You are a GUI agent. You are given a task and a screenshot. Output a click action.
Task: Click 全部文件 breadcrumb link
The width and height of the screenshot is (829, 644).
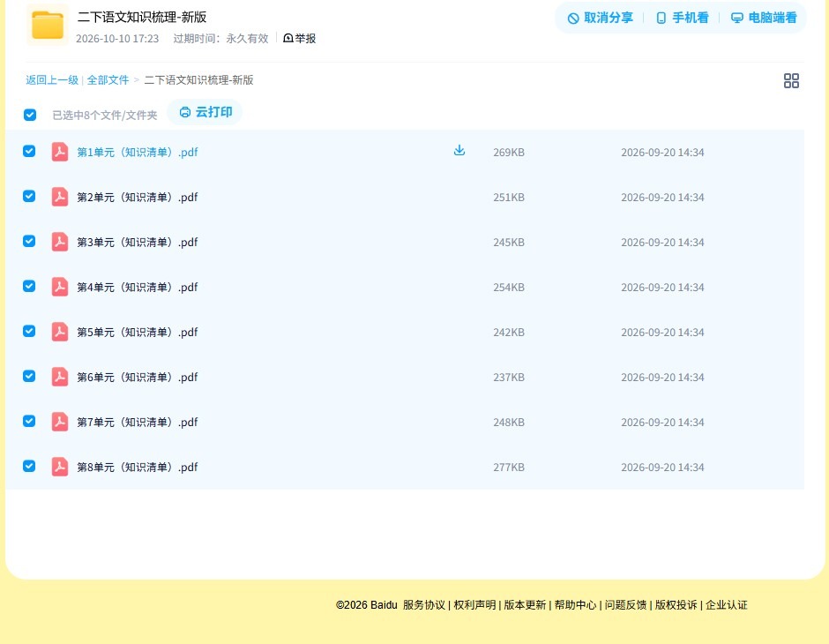[108, 80]
